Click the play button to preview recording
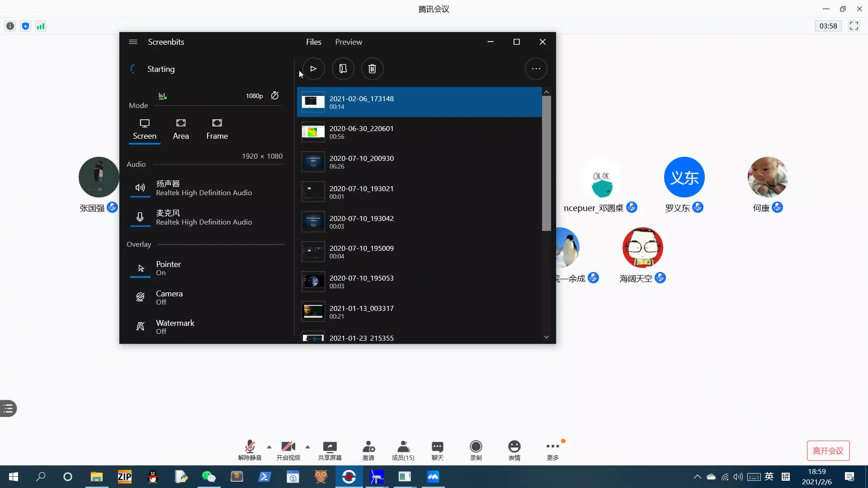 [313, 69]
